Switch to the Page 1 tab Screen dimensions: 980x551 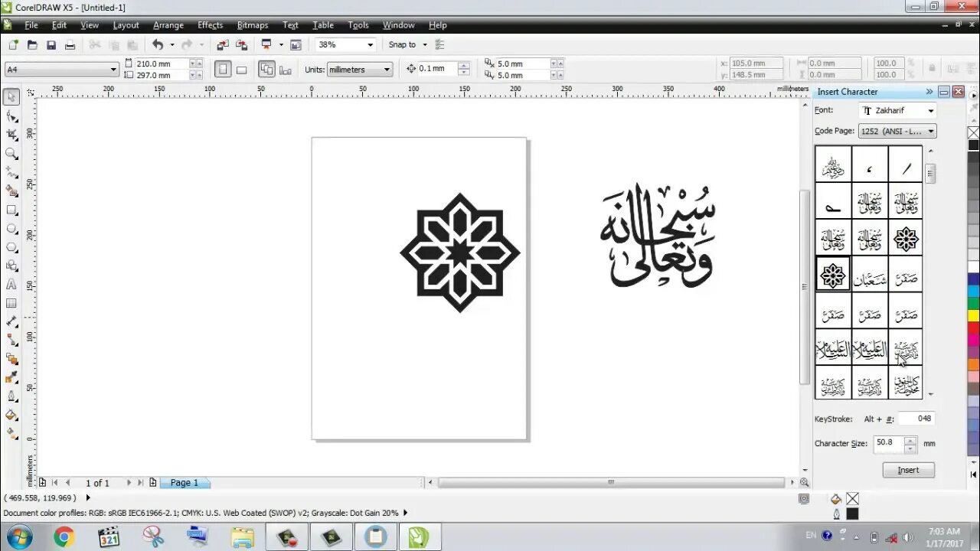[184, 483]
